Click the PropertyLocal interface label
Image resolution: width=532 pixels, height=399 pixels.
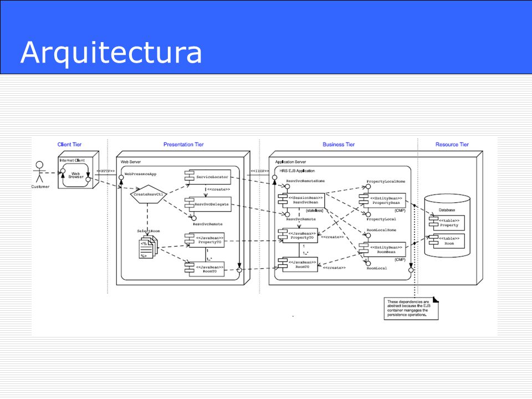point(381,219)
